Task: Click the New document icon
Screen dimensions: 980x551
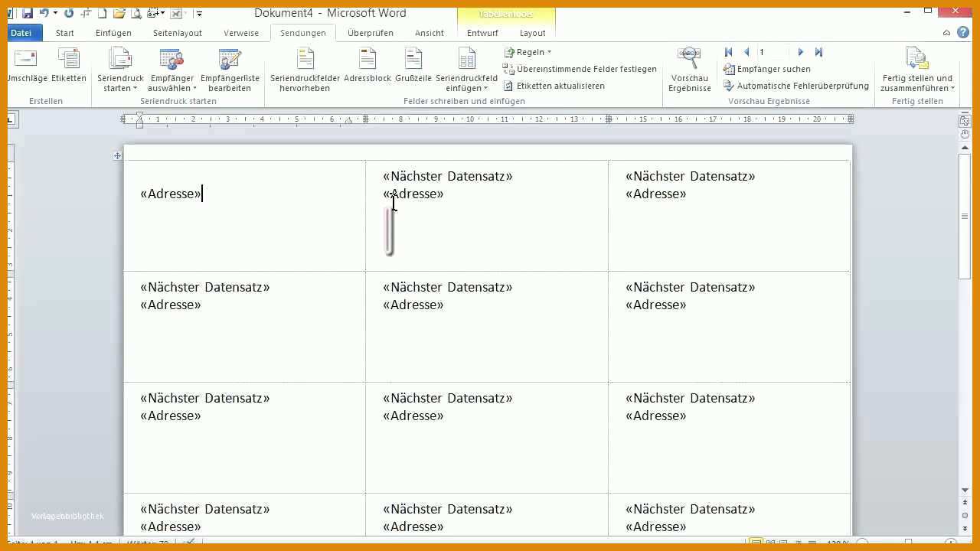Action: tap(102, 13)
